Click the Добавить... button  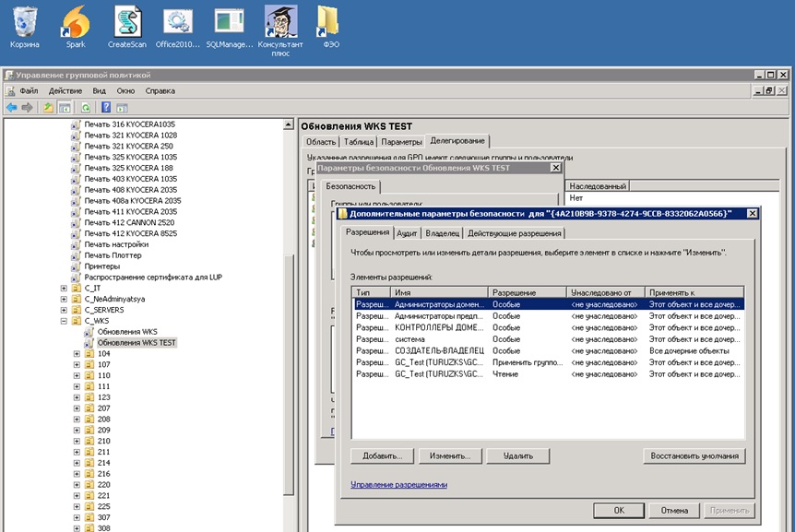(x=383, y=456)
